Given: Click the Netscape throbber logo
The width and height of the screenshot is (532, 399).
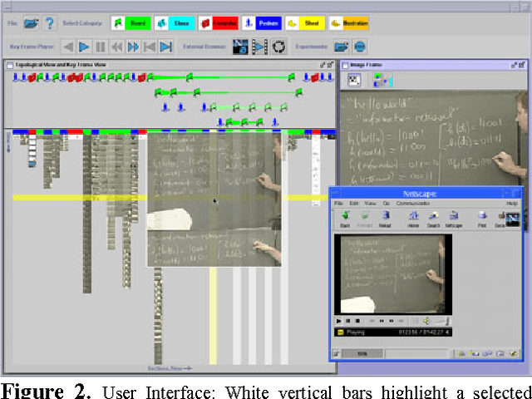Looking at the screenshot, I should pyautogui.click(x=513, y=219).
